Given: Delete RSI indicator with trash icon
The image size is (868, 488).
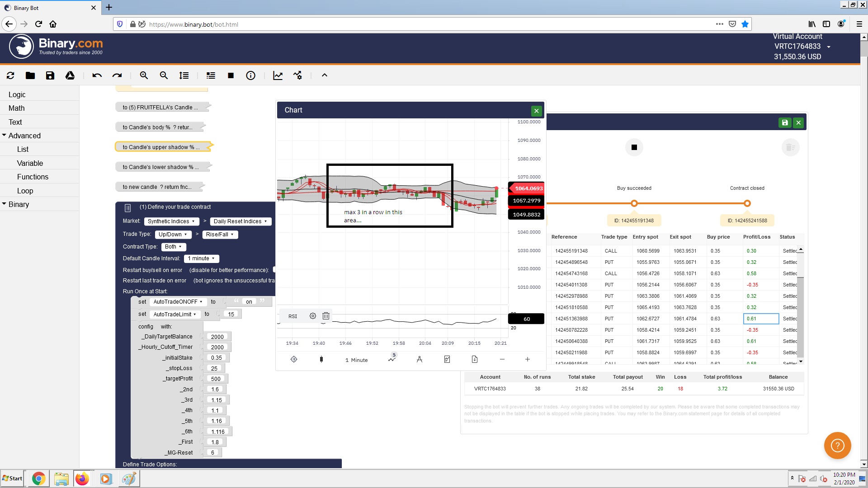Looking at the screenshot, I should point(326,316).
